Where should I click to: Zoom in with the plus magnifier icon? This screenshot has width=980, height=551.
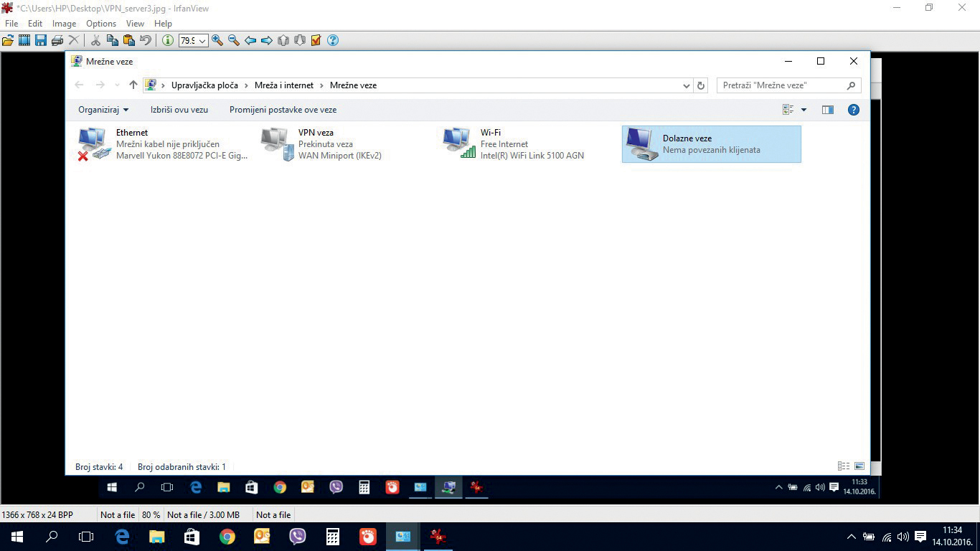click(x=217, y=41)
